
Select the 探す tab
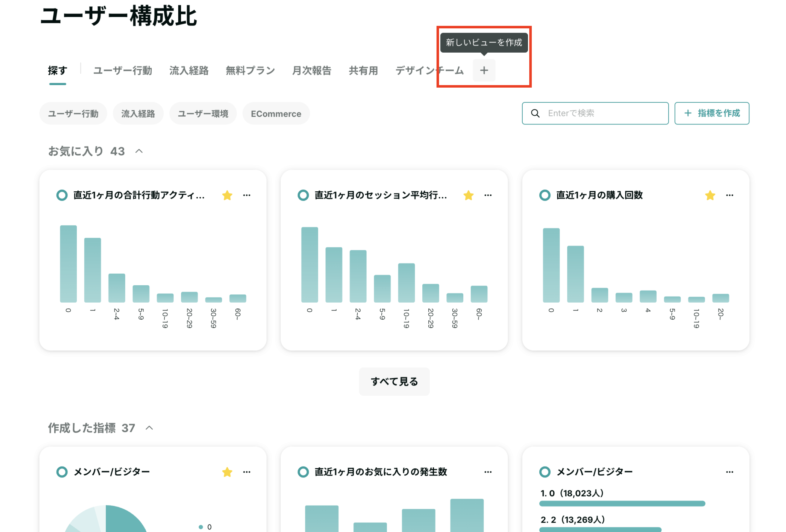(57, 71)
